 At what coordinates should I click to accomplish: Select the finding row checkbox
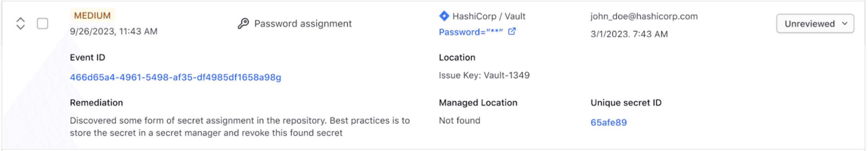coord(43,24)
